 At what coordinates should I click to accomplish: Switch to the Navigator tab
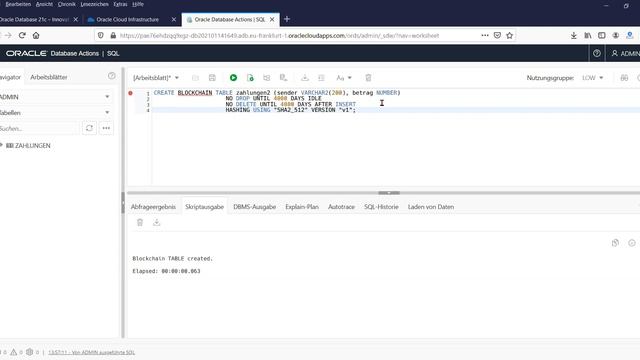coord(10,77)
